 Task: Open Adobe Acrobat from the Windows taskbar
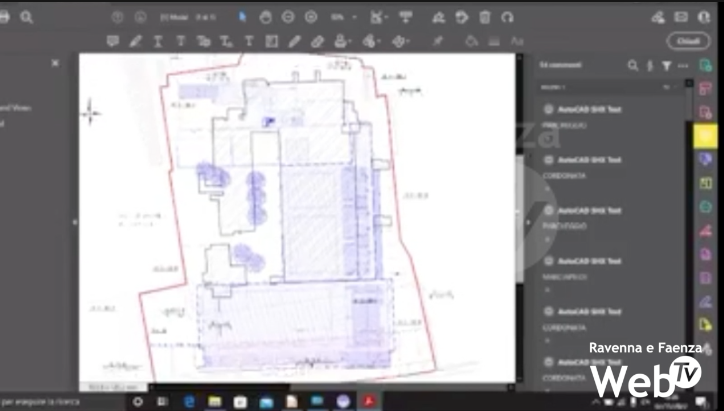coord(368,400)
